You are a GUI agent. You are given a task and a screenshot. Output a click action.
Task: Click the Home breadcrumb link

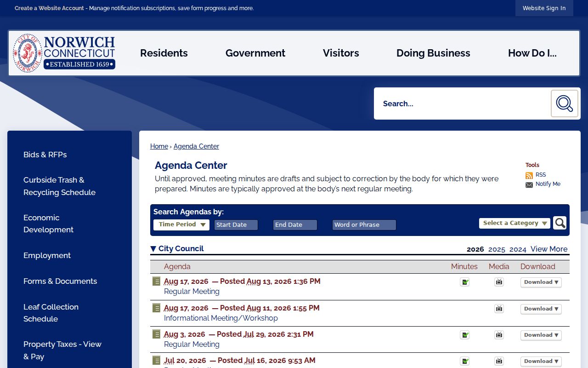159,146
